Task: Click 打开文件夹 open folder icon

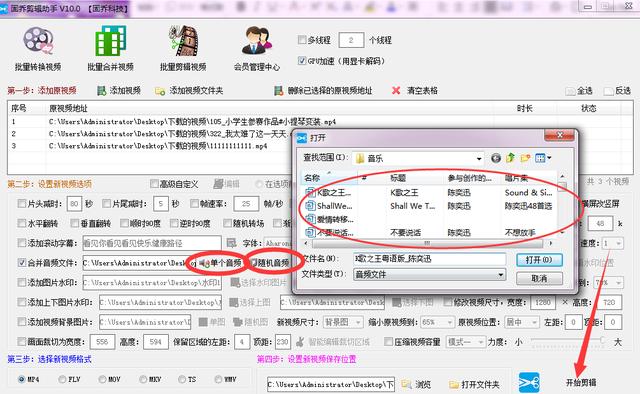Action: point(454,384)
